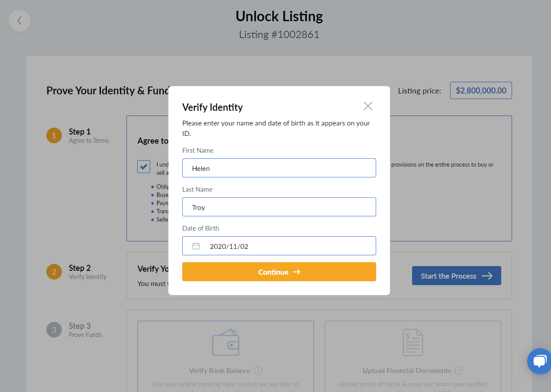Click the Last Name field containing Troy
551x392 pixels.
click(279, 207)
